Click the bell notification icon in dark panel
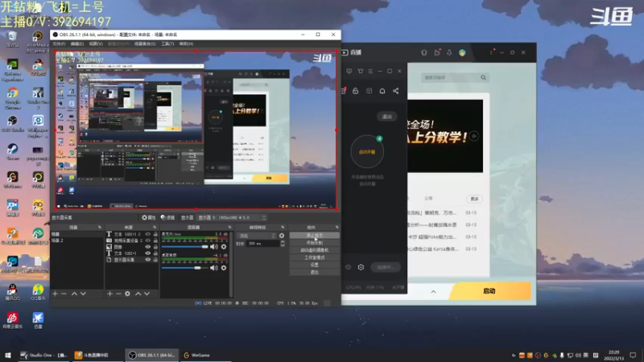Screen dimensions: 644x362 coord(382,91)
